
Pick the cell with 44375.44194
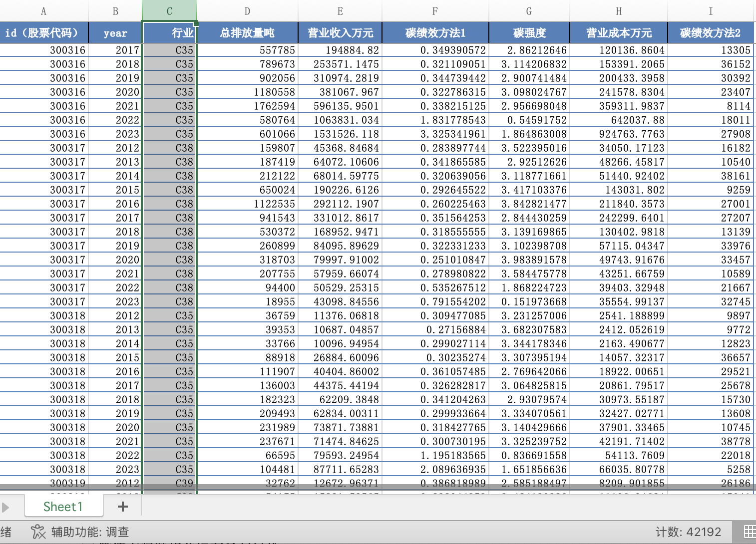(x=340, y=385)
